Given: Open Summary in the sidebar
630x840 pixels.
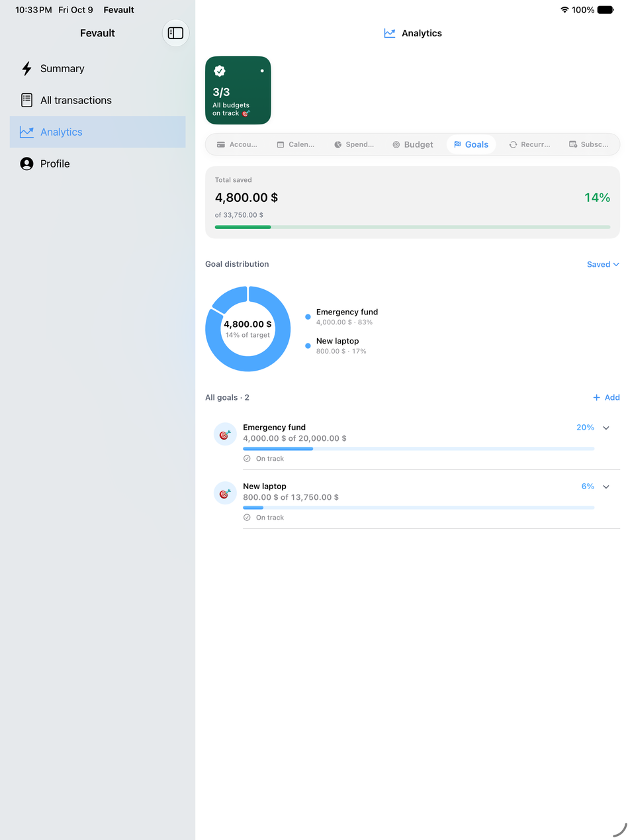Looking at the screenshot, I should [x=97, y=68].
